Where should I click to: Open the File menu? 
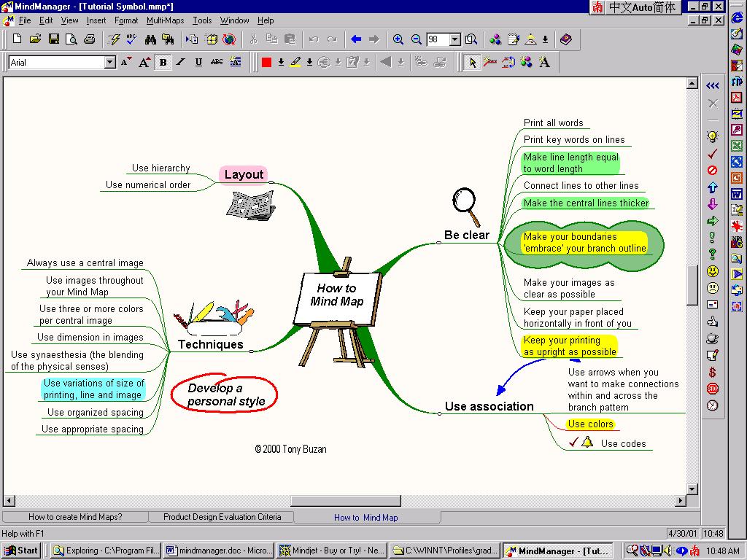click(x=25, y=20)
